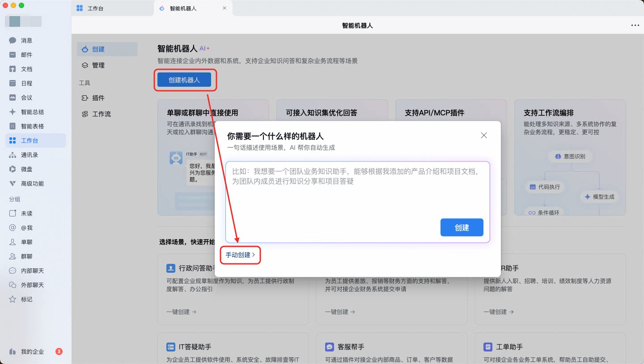Open 会议 meetings in sidebar
This screenshot has width=644, height=364.
point(26,97)
